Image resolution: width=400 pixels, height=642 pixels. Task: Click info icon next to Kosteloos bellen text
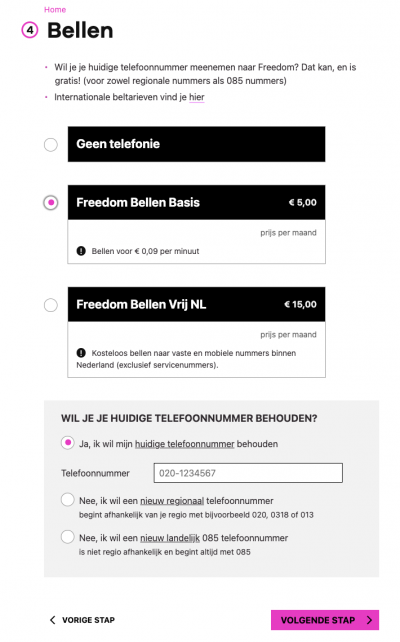(x=81, y=353)
